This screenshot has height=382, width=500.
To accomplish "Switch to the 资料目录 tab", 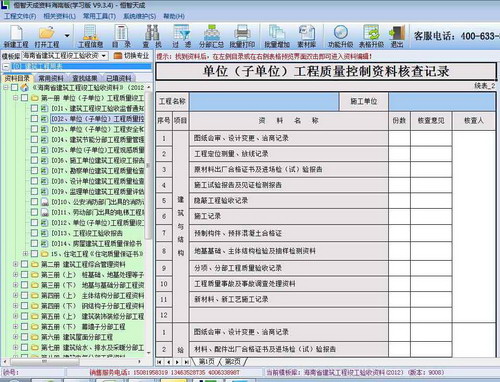I will coord(17,78).
